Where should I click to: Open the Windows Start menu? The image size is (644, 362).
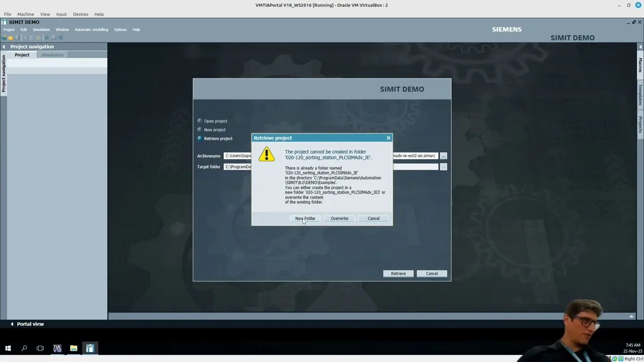point(8,348)
